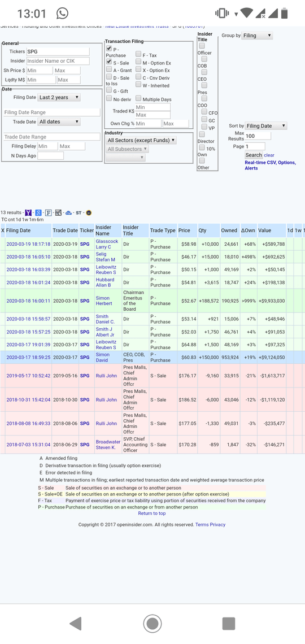Click the Return to top link
Screen dimensions: 305x644
point(152,514)
